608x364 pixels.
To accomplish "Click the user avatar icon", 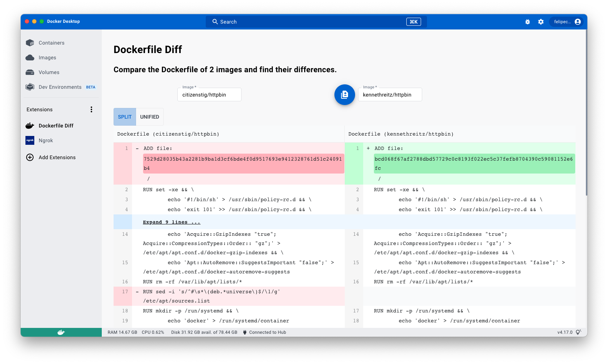I will pyautogui.click(x=578, y=22).
